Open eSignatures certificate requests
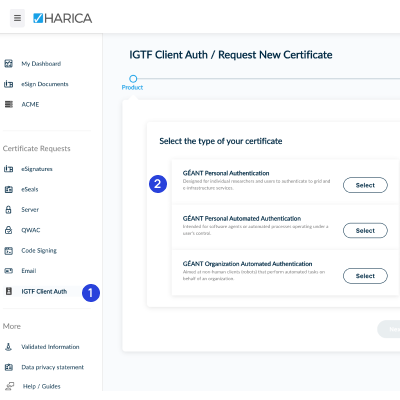The image size is (400, 400). tap(37, 169)
